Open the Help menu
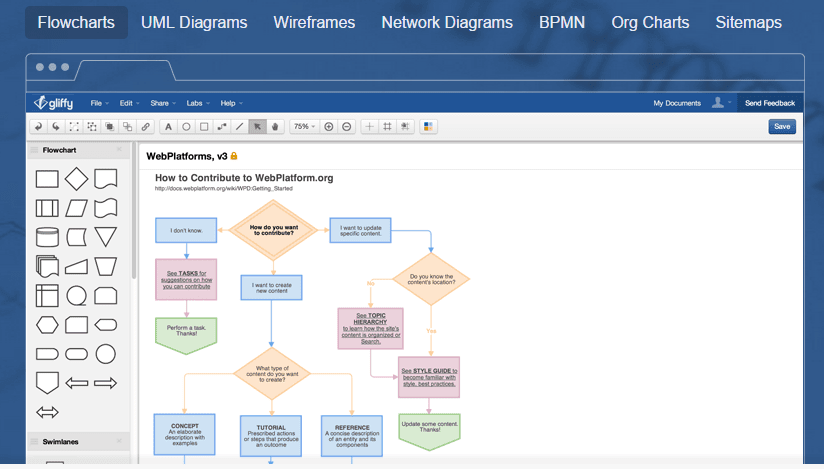Image resolution: width=824 pixels, height=469 pixels. point(231,103)
